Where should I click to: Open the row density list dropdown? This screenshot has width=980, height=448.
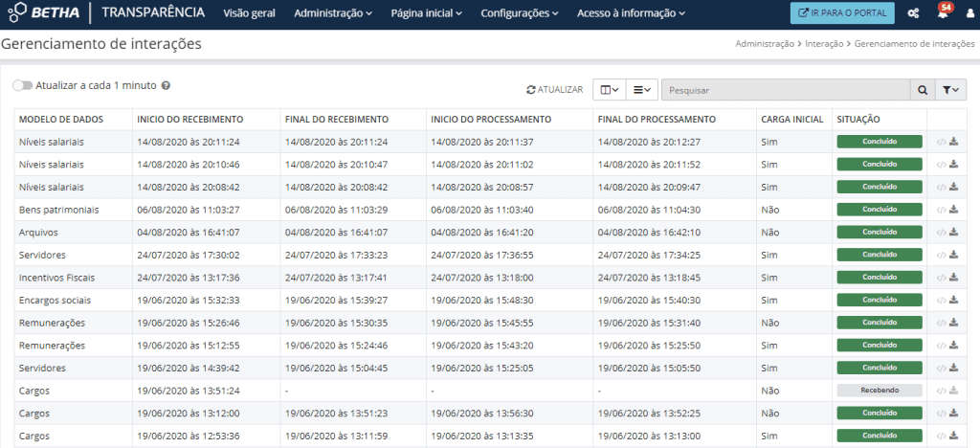click(643, 90)
